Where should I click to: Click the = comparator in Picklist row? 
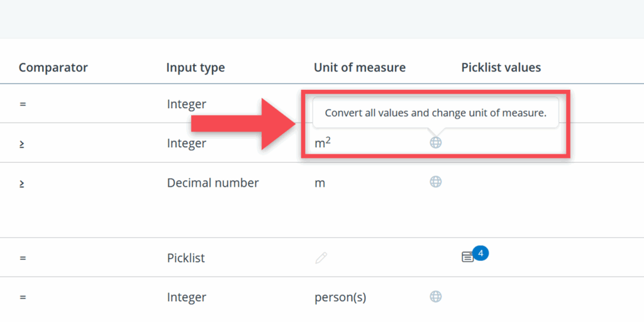[x=23, y=258]
